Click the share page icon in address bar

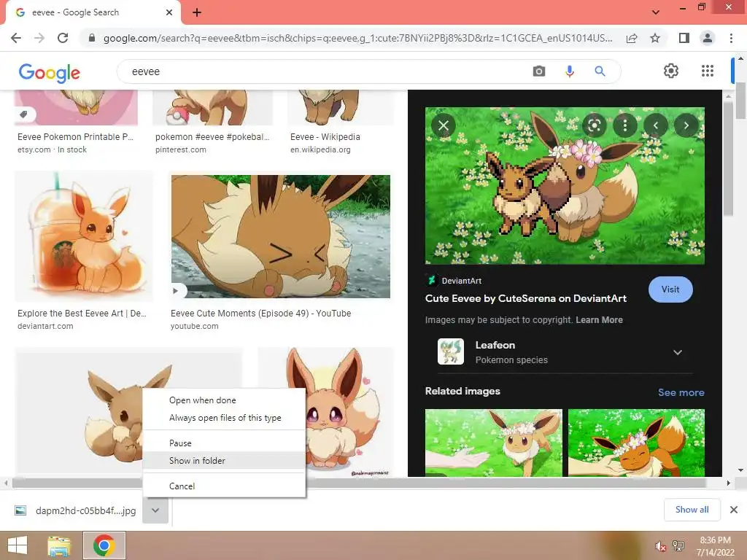point(632,38)
